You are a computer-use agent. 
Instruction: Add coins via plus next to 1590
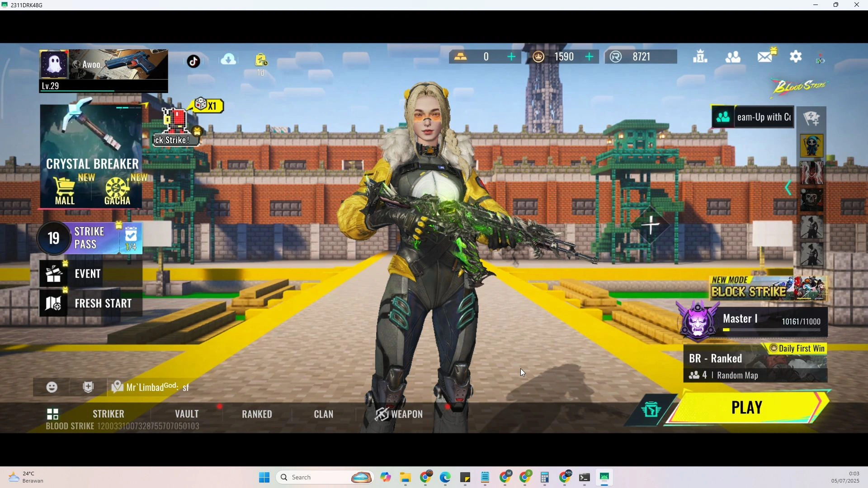point(589,57)
